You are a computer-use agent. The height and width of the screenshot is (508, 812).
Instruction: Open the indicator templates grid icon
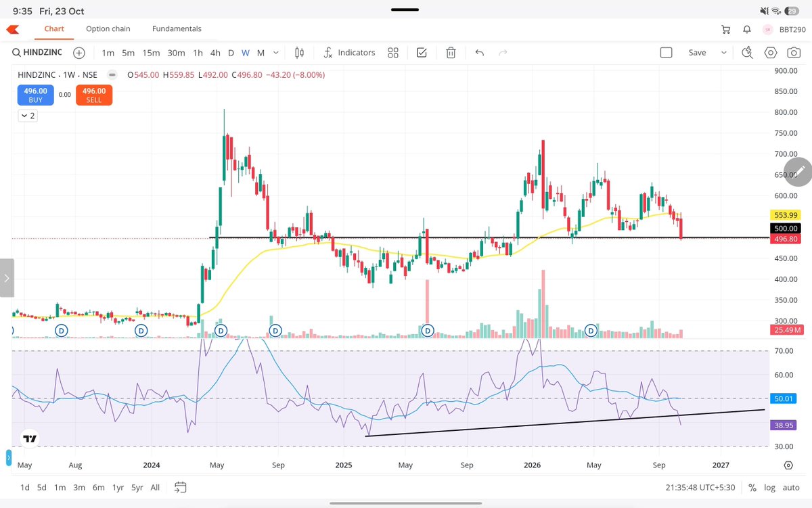393,53
